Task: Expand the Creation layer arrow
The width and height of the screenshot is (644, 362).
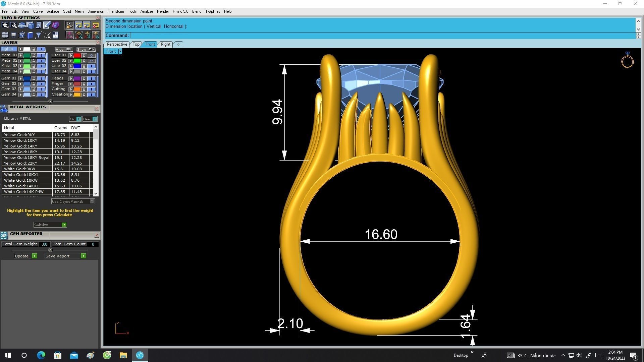Action: [x=71, y=95]
